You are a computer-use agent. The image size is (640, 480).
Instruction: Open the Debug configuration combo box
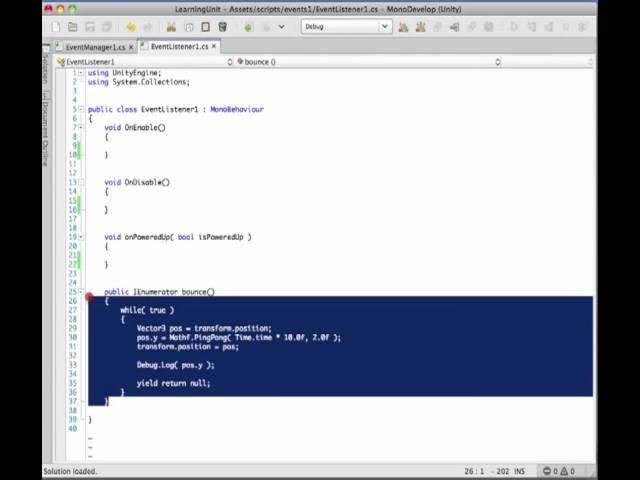pyautogui.click(x=347, y=27)
